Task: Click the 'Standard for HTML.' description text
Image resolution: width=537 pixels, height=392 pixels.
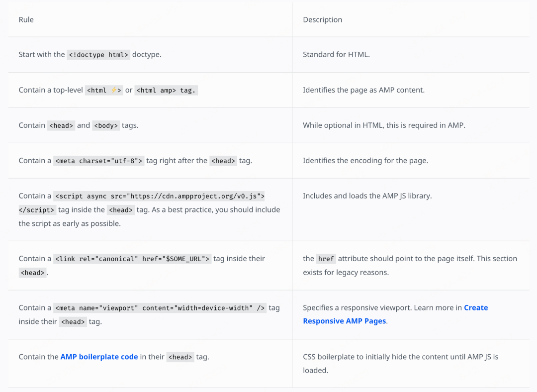Action: point(336,55)
